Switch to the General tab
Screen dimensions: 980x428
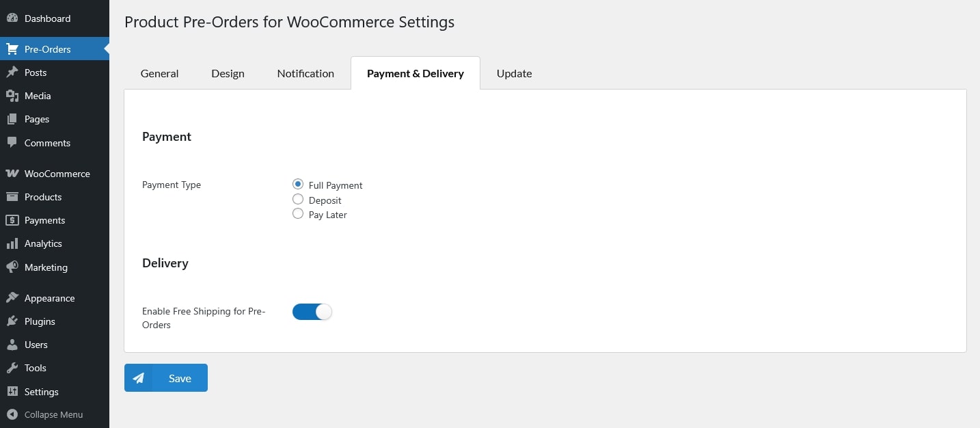click(x=159, y=74)
